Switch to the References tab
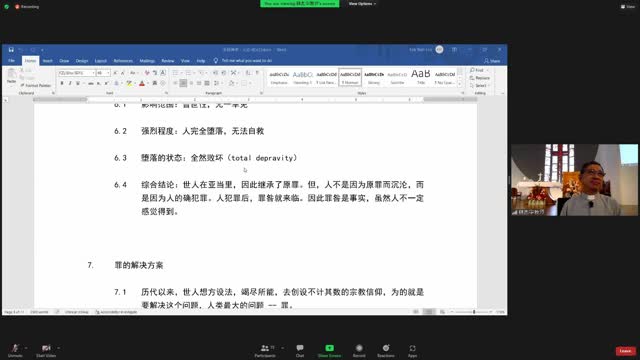This screenshot has width=640, height=360. [123, 61]
